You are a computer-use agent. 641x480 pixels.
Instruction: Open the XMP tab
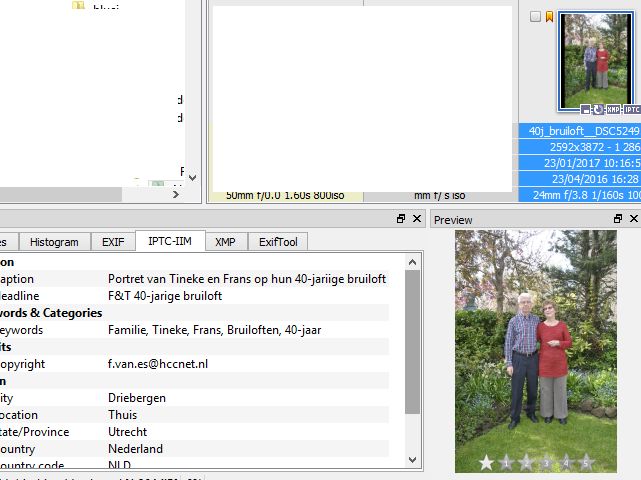[x=226, y=242]
